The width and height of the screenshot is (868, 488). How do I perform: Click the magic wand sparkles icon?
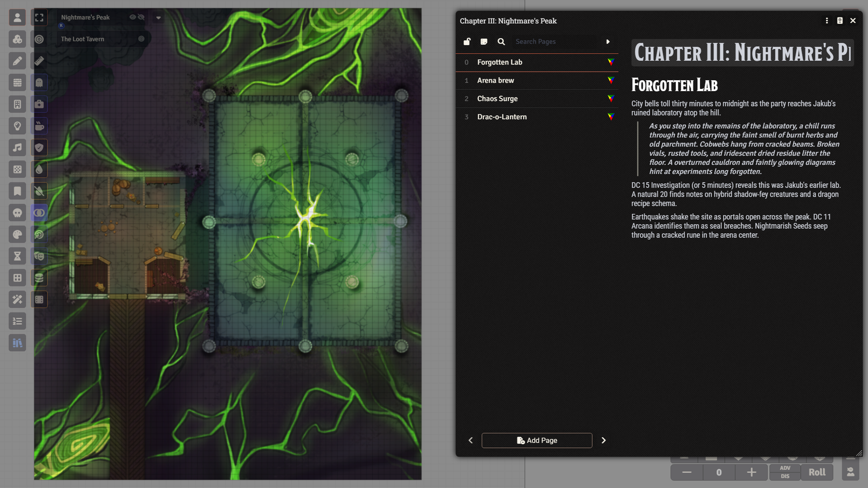17,299
